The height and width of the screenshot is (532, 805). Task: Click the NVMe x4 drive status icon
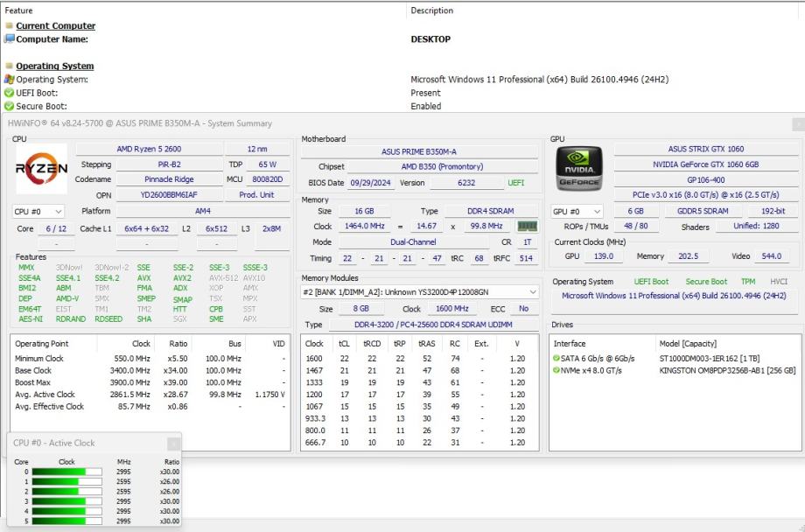[x=556, y=371]
